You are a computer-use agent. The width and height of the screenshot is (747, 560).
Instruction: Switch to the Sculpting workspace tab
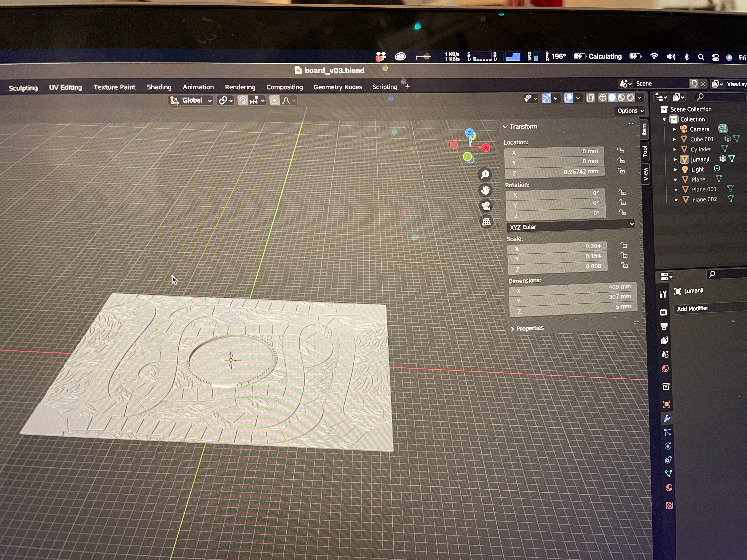23,88
